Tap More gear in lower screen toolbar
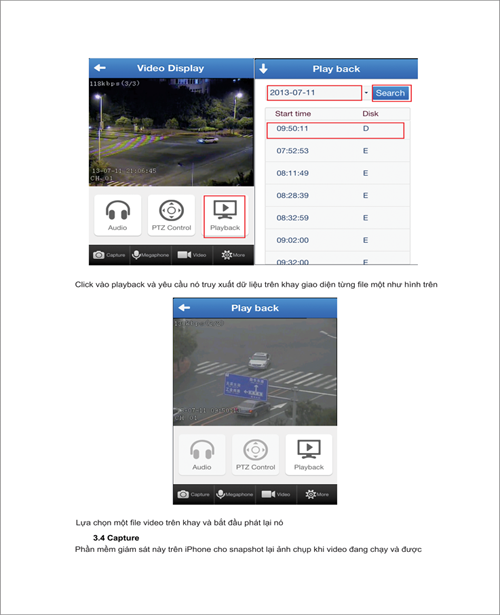The height and width of the screenshot is (615, 500). tap(317, 494)
